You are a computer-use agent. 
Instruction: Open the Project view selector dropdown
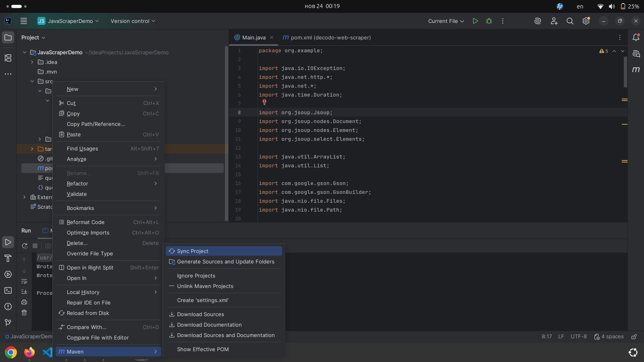click(33, 37)
